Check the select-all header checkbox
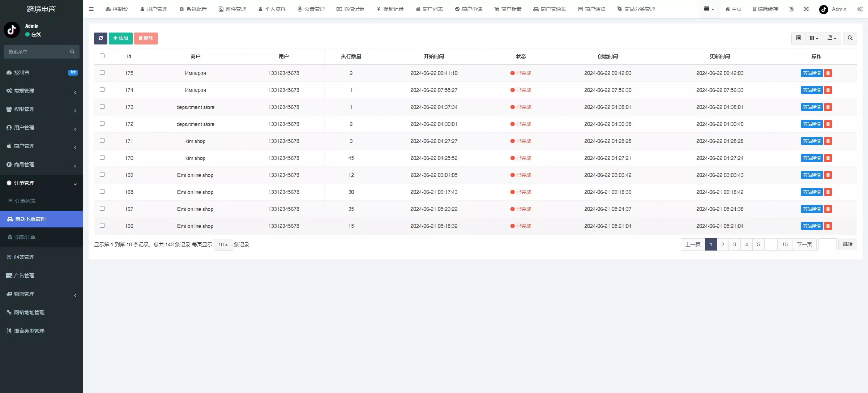 pos(102,56)
